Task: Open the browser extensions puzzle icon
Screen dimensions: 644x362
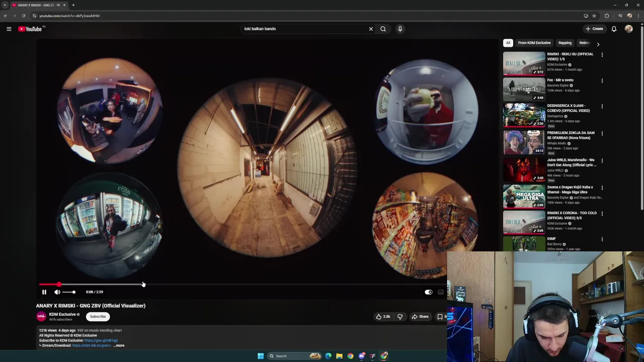Action: click(607, 16)
